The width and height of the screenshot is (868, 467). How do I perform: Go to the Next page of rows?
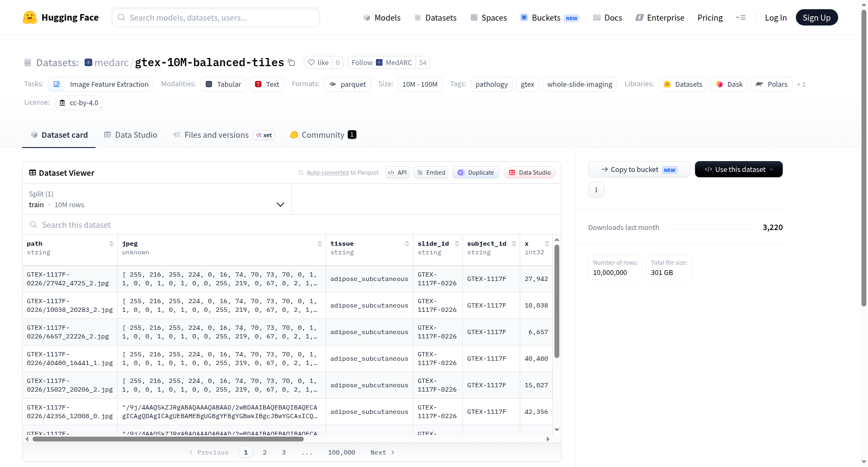click(x=382, y=452)
